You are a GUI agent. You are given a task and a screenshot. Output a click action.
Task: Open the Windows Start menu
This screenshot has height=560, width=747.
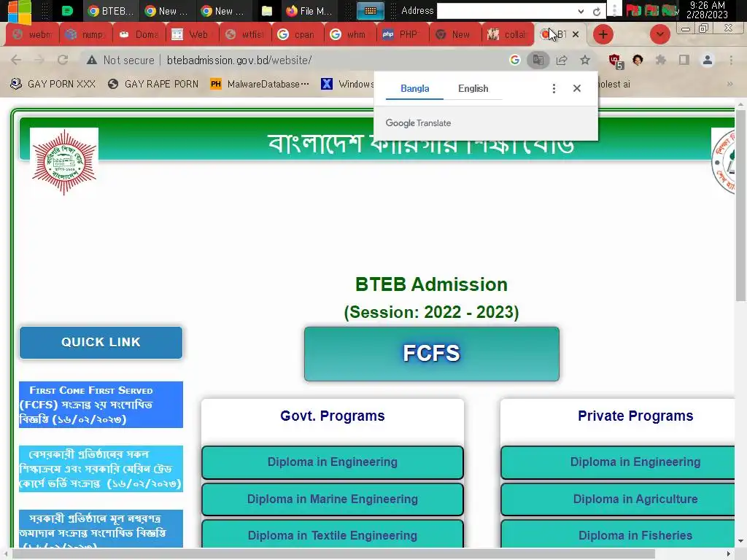pos(19,10)
